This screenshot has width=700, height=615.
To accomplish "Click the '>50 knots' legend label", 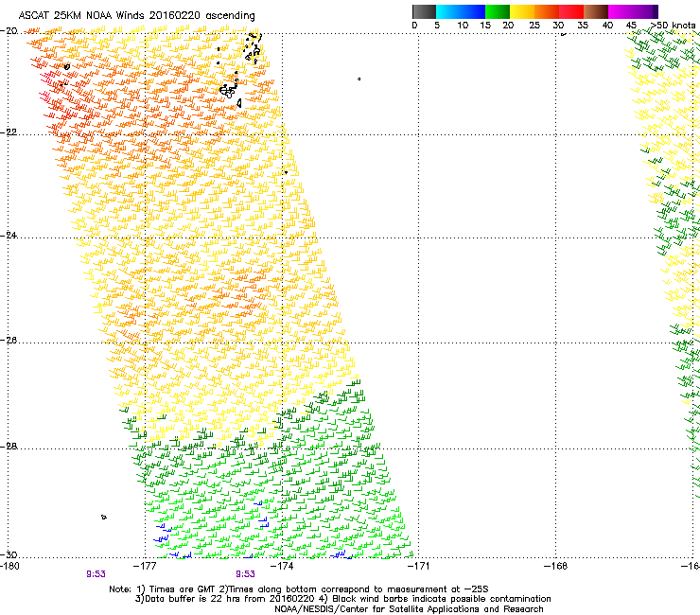I will [673, 26].
